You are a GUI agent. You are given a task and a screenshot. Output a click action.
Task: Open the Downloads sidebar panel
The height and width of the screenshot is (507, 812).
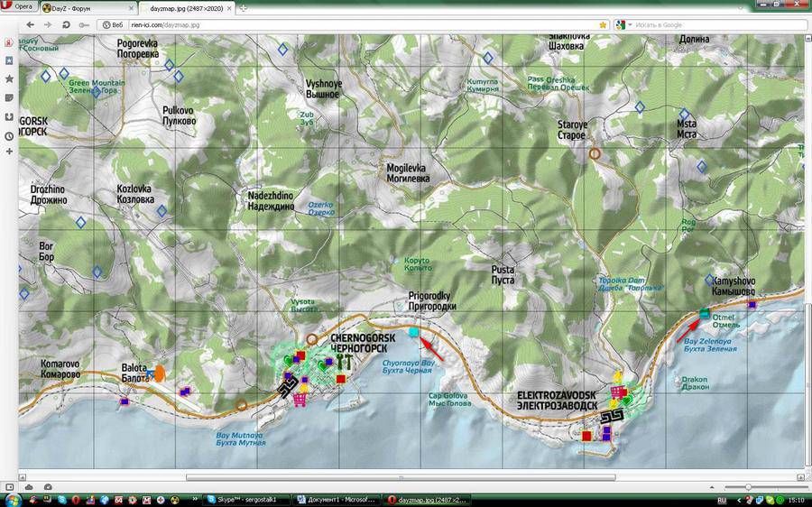click(9, 117)
